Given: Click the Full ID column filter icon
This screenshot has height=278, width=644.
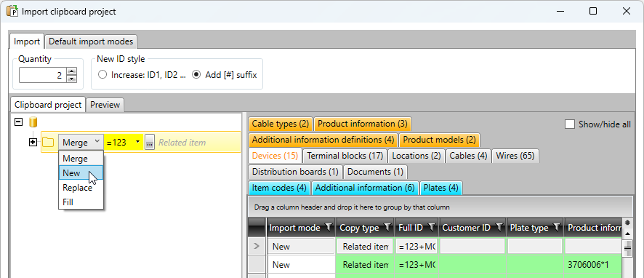Looking at the screenshot, I should point(431,227).
